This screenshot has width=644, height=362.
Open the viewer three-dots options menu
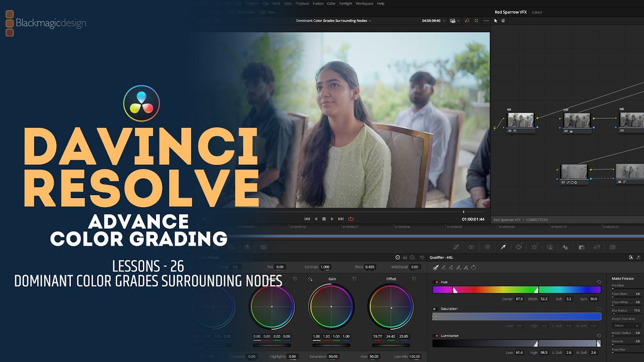(486, 21)
